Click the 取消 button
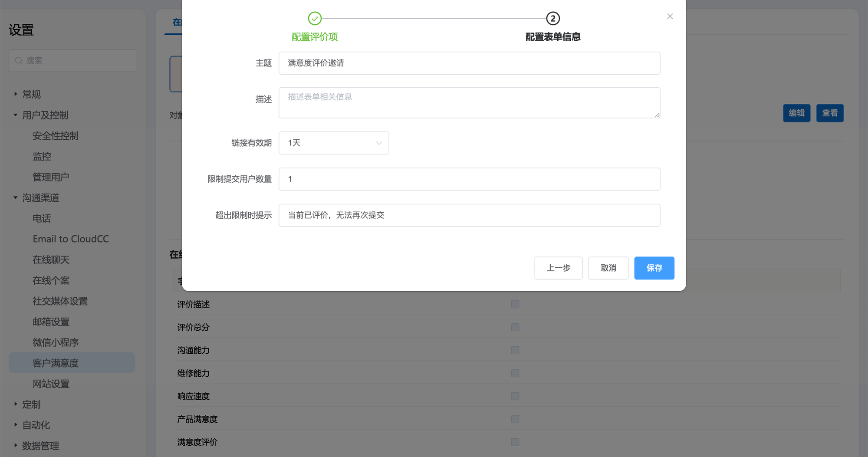The width and height of the screenshot is (868, 457). click(608, 268)
